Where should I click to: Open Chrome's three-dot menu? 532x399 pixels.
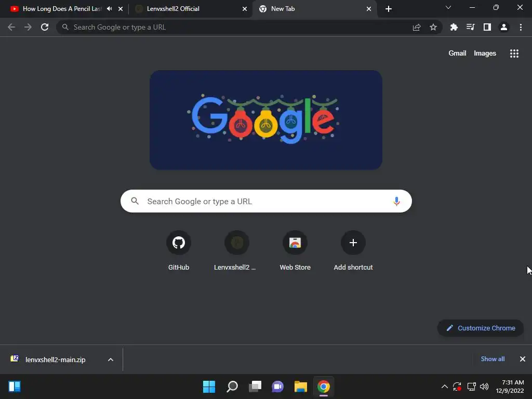[521, 27]
